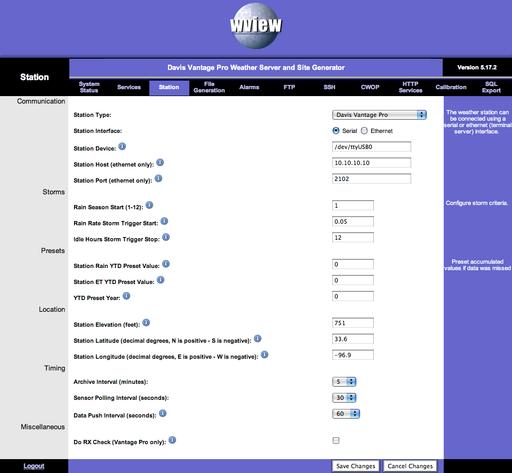Click the info icon beside Station Device
The width and height of the screenshot is (512, 473).
click(122, 146)
